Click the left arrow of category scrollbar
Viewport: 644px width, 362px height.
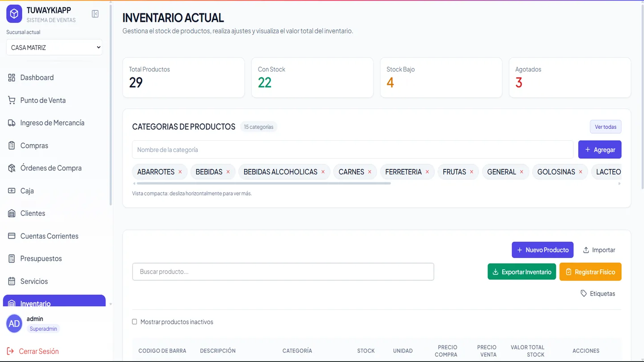pos(134,183)
